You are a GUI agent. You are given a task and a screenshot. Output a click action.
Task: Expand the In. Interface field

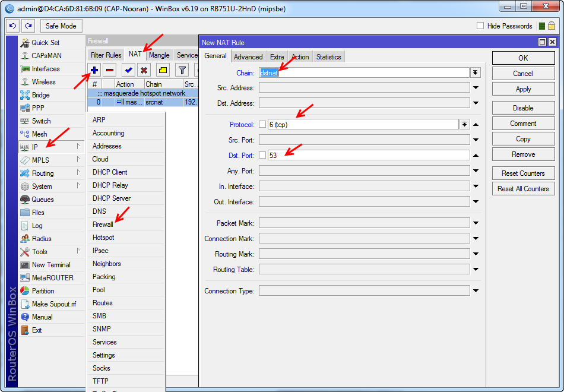click(476, 186)
